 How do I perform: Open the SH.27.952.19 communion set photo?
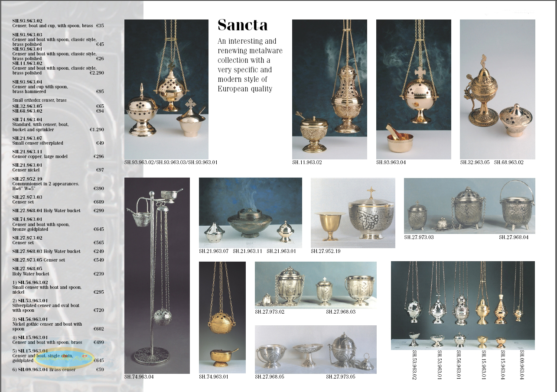click(353, 213)
